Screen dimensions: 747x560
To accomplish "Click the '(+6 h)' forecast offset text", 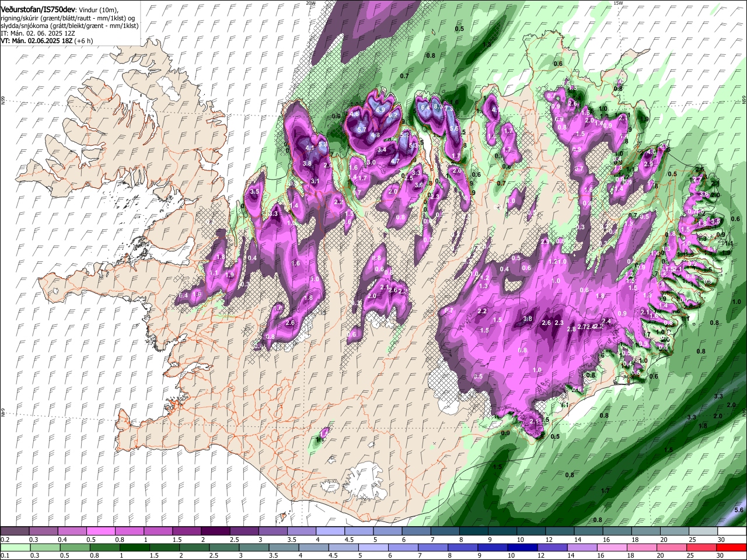I will pyautogui.click(x=83, y=41).
